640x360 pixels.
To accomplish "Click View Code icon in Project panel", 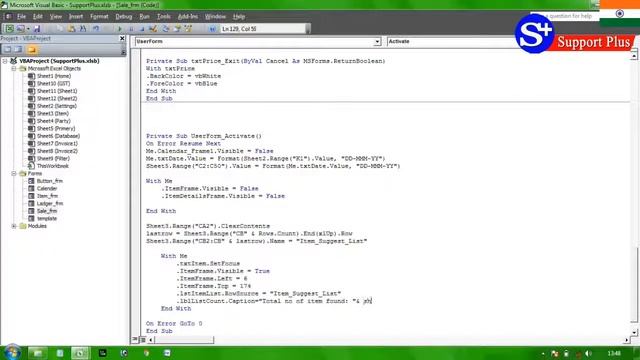I will tap(7, 49).
